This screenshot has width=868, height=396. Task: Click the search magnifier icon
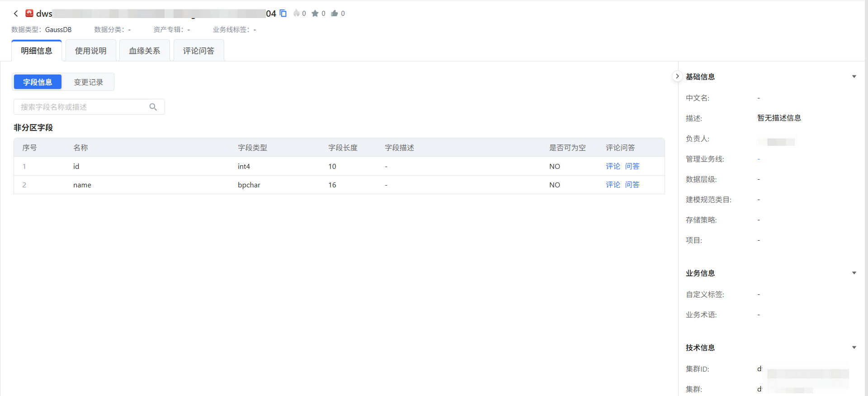(x=153, y=107)
